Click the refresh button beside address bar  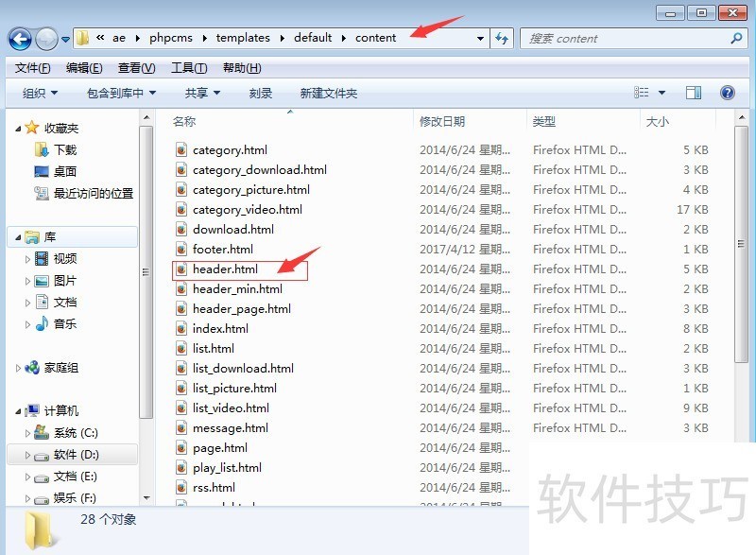tap(502, 39)
